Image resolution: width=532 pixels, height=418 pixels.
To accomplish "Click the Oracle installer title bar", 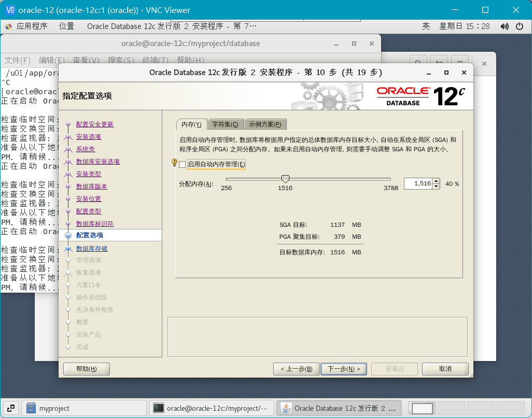I will click(x=265, y=73).
